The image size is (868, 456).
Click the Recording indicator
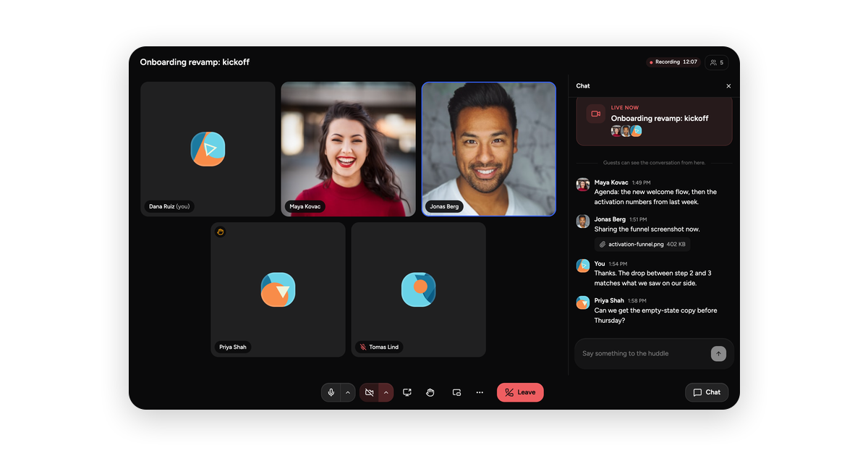(673, 62)
